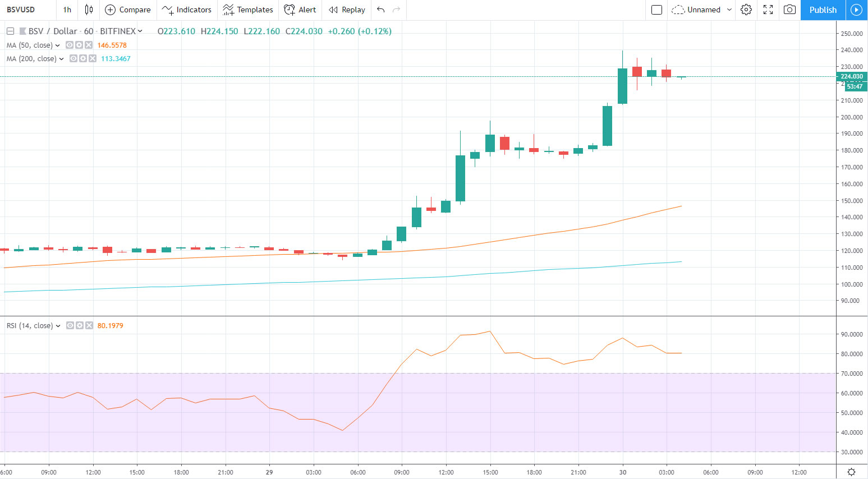The image size is (868, 479).
Task: Open chart properties gear in top toolbar
Action: 746,10
